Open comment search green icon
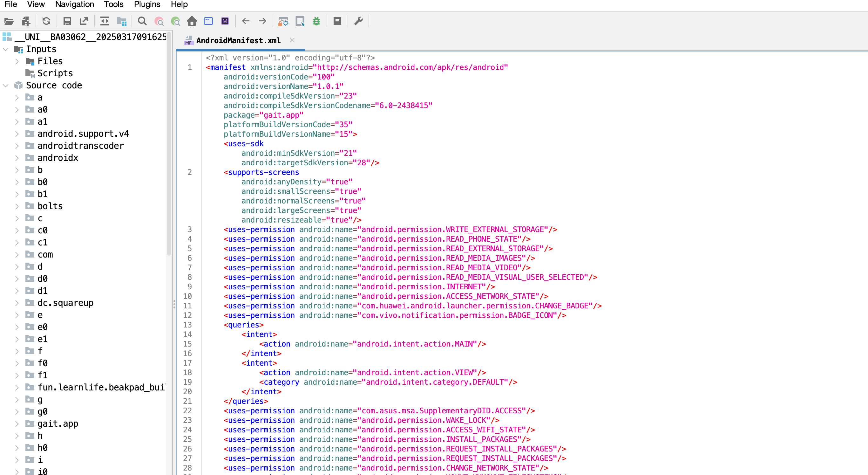The width and height of the screenshot is (868, 475). (x=176, y=21)
